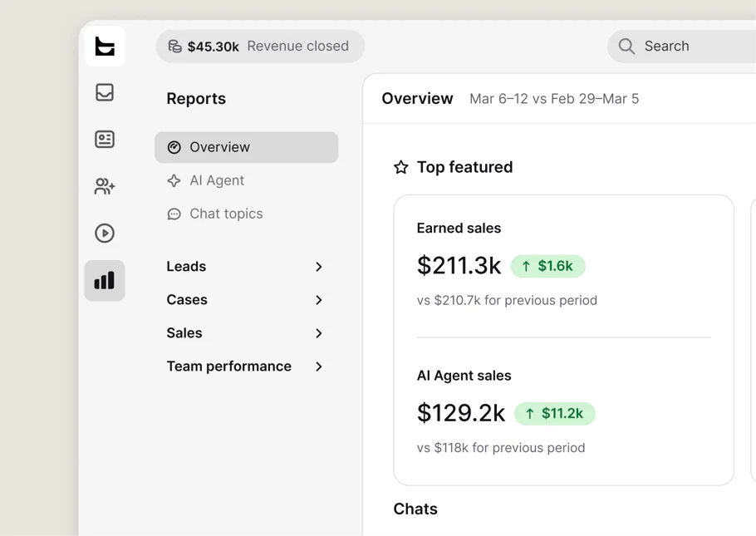Click the Reports panel heading
The height and width of the screenshot is (536, 756).
(196, 99)
